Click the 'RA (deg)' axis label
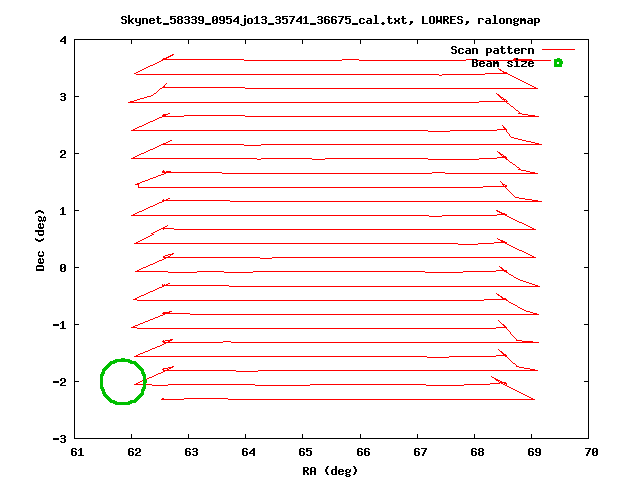The width and height of the screenshot is (640, 480). point(330,471)
